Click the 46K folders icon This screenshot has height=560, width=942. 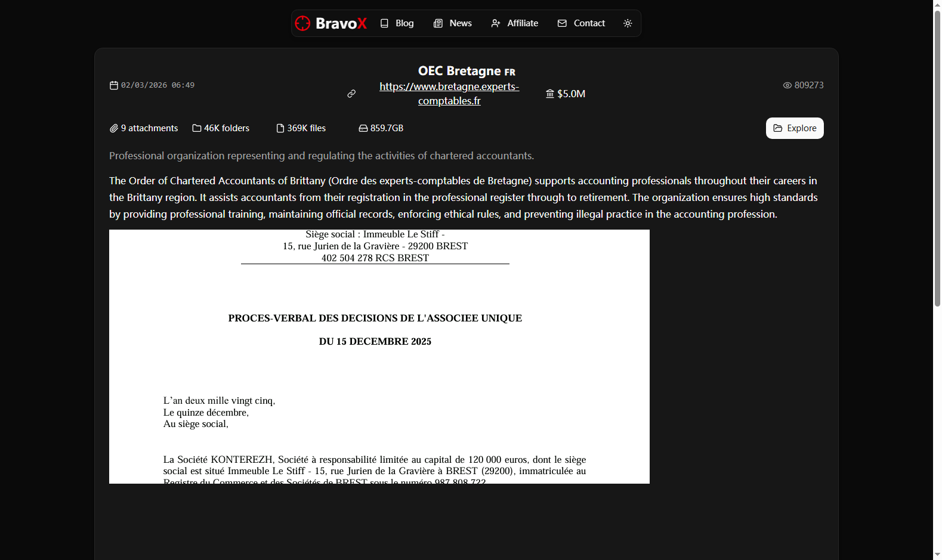pyautogui.click(x=197, y=128)
